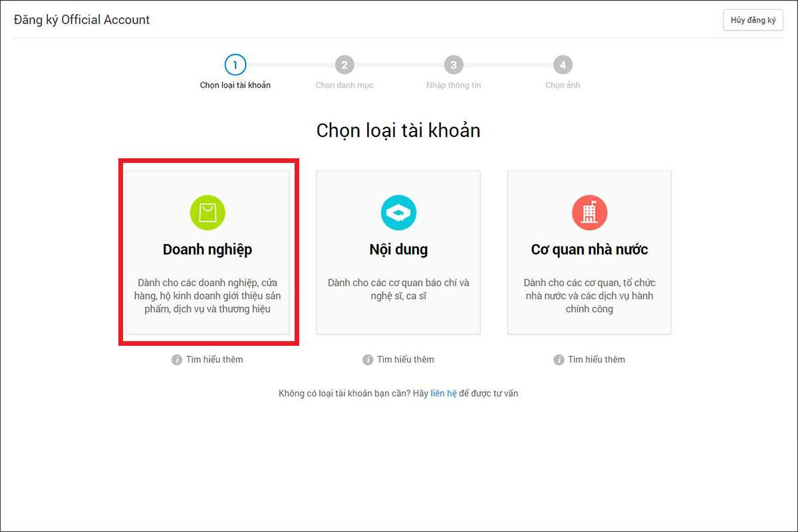The width and height of the screenshot is (798, 532).
Task: Click info icon under Cơ quan nhà nước card
Action: (559, 360)
